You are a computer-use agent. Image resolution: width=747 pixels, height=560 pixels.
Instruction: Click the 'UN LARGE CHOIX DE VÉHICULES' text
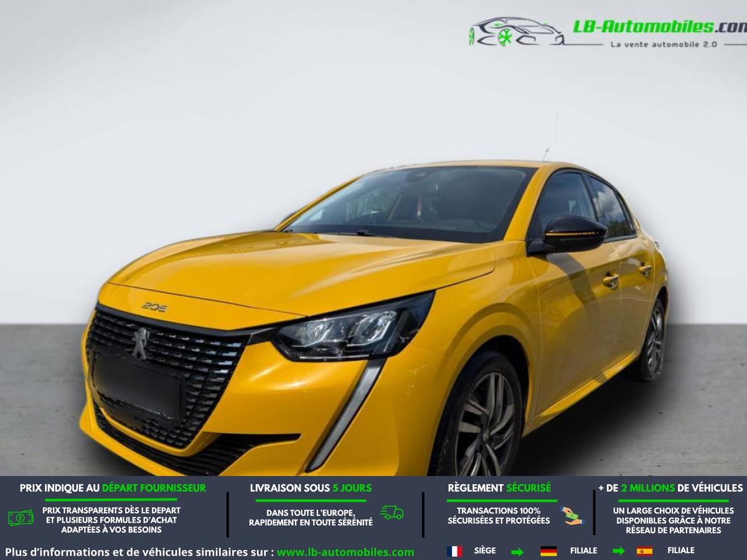click(674, 520)
